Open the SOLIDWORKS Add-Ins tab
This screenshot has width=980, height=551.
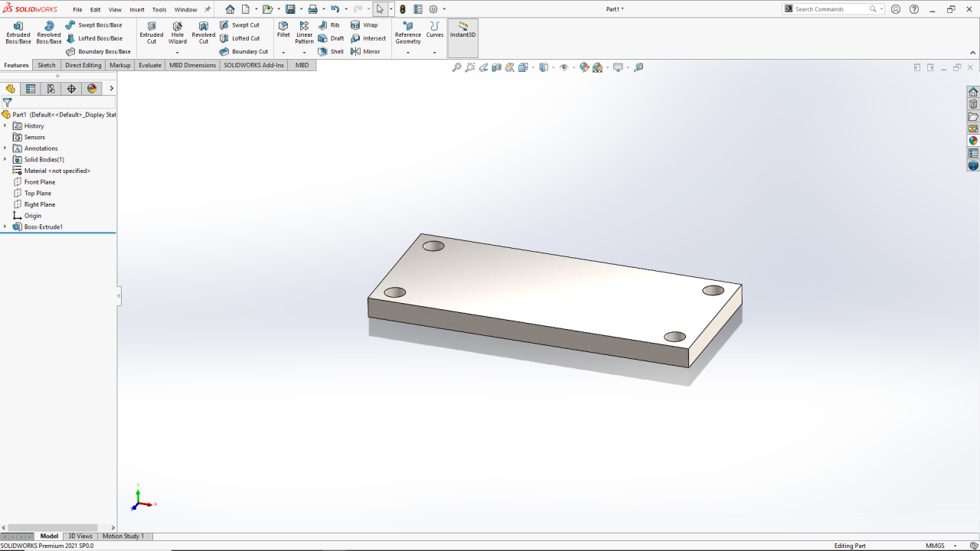click(x=253, y=65)
